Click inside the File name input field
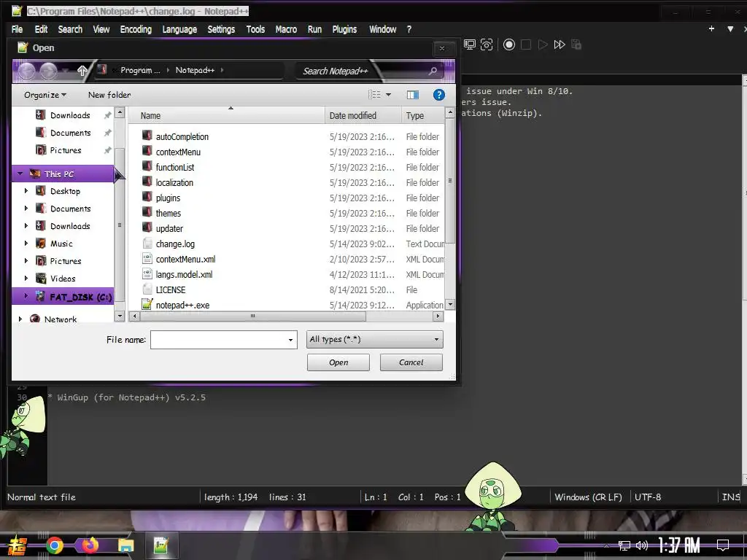Screen dimensions: 747x560 (218, 340)
